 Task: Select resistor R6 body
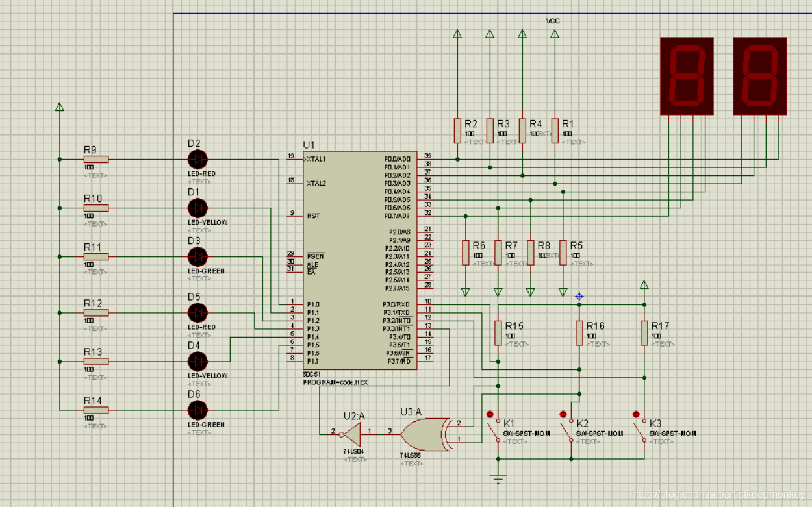click(466, 253)
